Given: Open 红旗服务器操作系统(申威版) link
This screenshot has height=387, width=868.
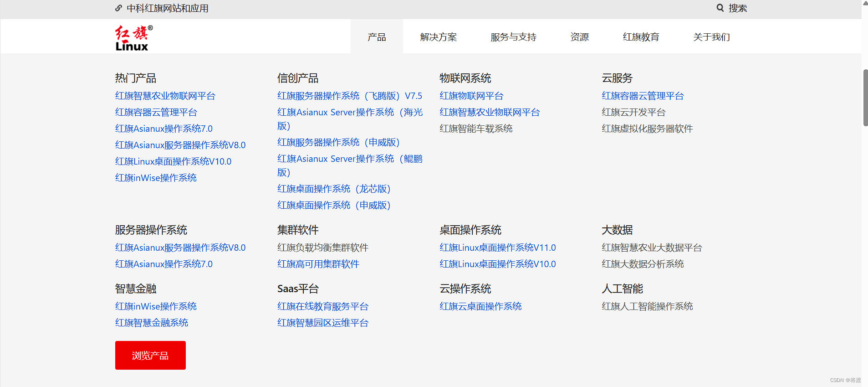Looking at the screenshot, I should point(338,142).
